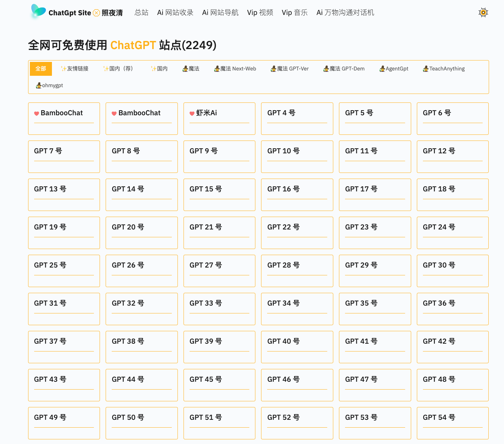Open the GPT 41 号 card
Image resolution: width=504 pixels, height=444 pixels.
point(375,347)
